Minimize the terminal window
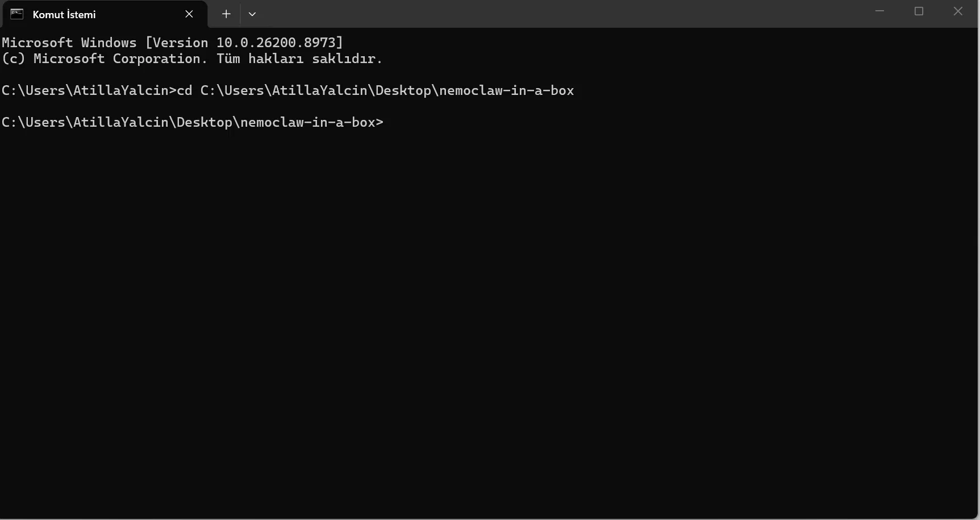980x520 pixels. point(880,11)
